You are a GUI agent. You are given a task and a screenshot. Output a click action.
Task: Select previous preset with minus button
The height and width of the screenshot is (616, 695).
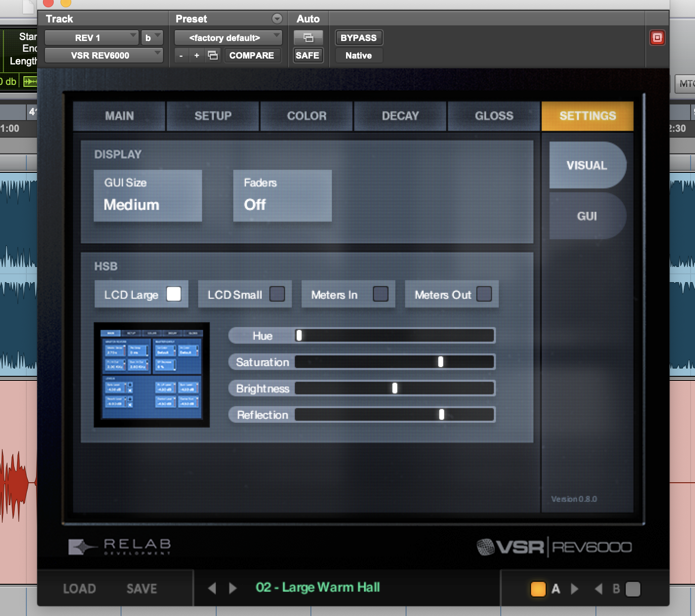coord(181,56)
